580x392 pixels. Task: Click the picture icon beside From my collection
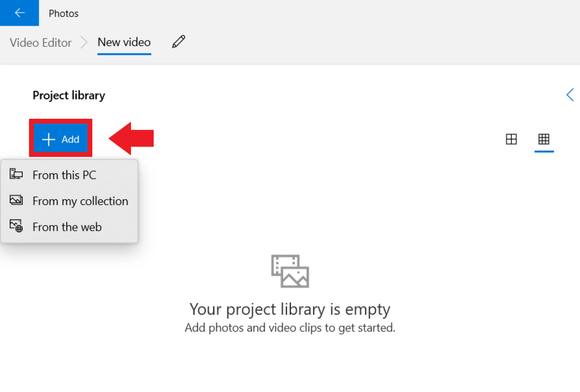click(x=16, y=201)
